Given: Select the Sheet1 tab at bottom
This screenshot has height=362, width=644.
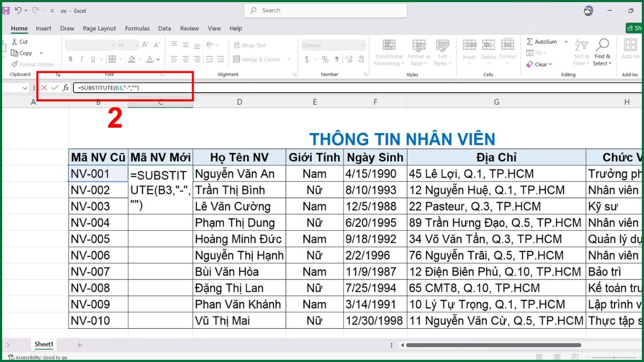Looking at the screenshot, I should [x=43, y=344].
